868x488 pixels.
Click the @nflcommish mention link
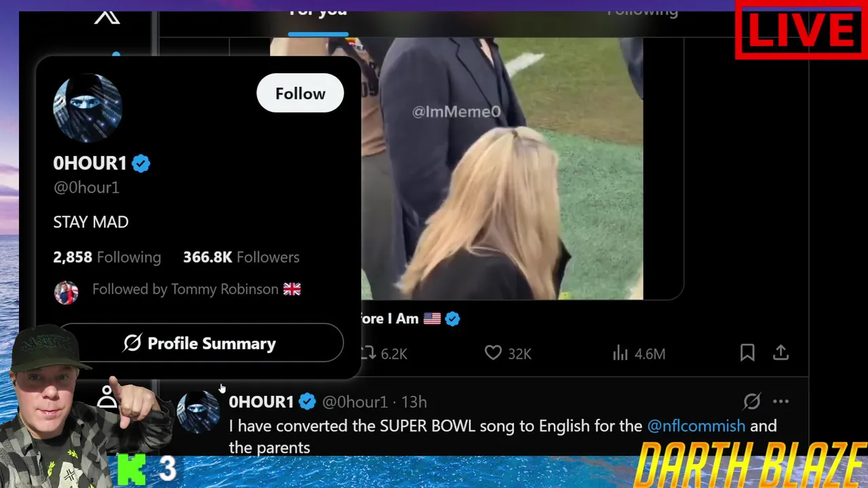tap(696, 426)
